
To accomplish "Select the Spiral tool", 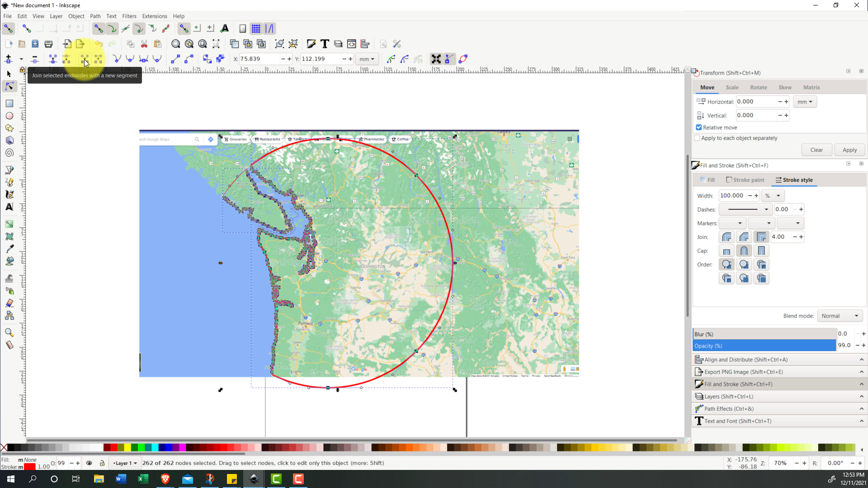I will click(9, 153).
